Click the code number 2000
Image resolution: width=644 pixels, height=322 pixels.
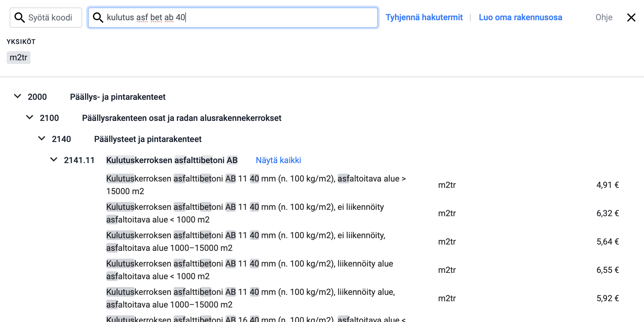37,97
